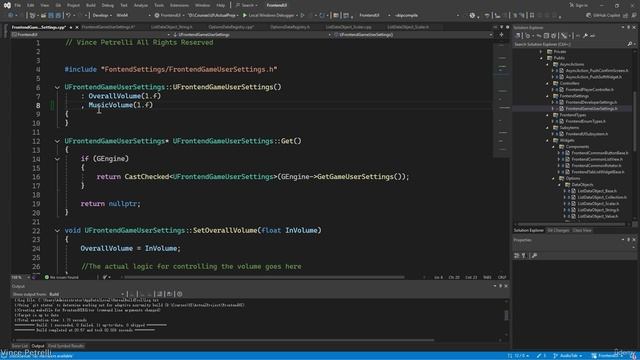Expand the Private folder in Solution Explorer
Image resolution: width=640 pixels, height=360 pixels.
tap(541, 51)
